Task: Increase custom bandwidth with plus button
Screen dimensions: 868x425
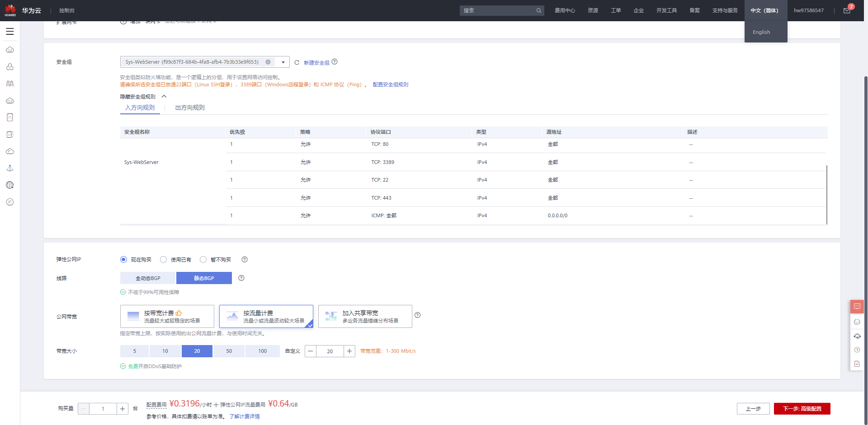Action: pos(349,351)
